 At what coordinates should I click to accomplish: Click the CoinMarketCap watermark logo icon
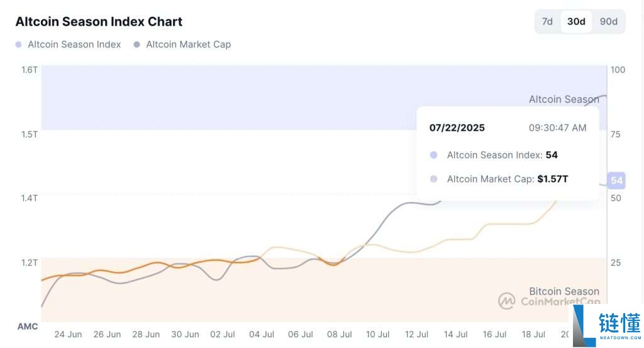click(x=507, y=301)
